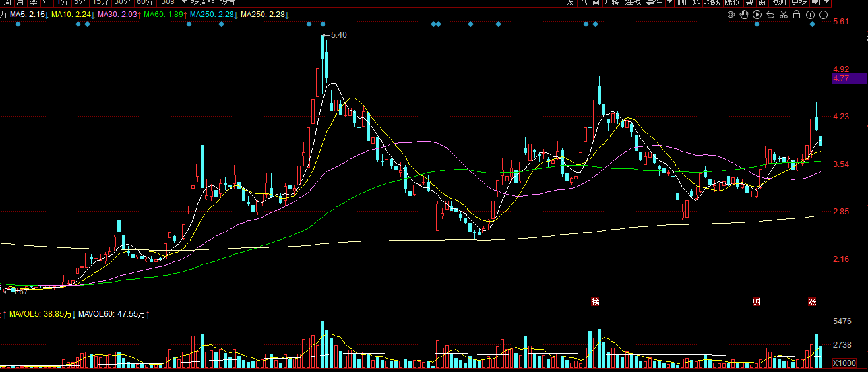Start the circular play replay icon

point(757,15)
